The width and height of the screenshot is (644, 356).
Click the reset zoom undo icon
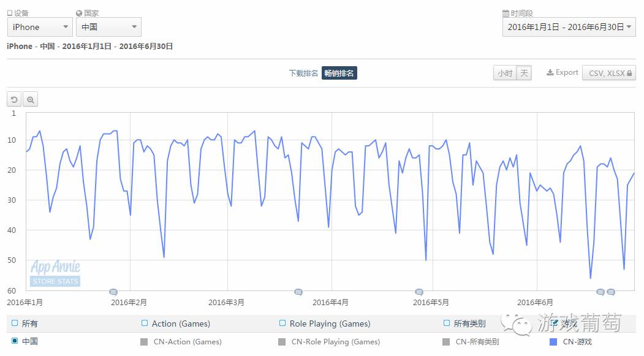coord(14,99)
